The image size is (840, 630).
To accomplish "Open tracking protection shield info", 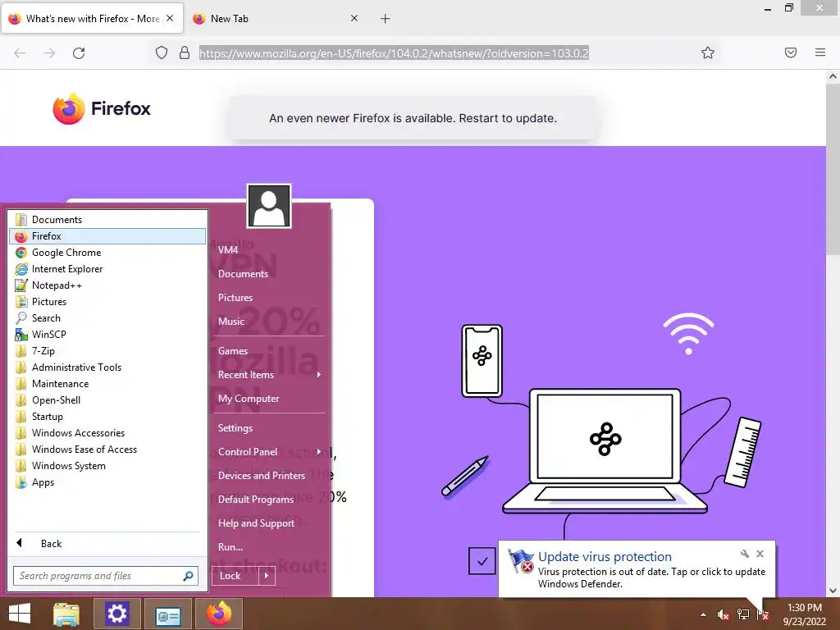I will [162, 52].
